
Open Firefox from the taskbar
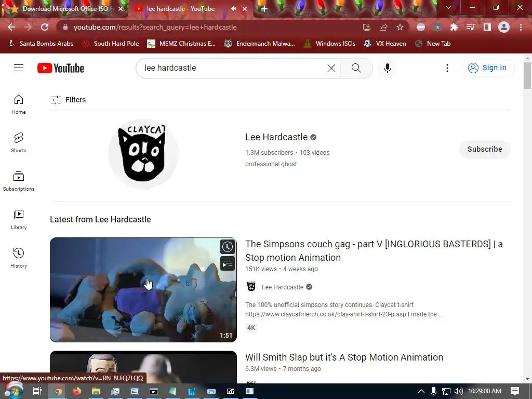point(77,391)
